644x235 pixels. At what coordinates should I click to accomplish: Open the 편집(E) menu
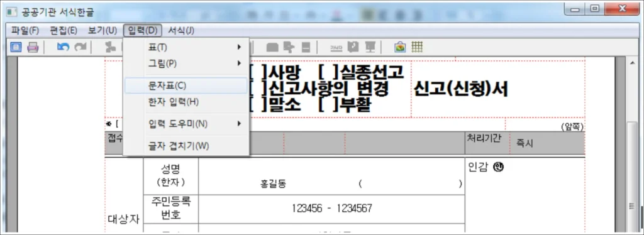click(64, 30)
